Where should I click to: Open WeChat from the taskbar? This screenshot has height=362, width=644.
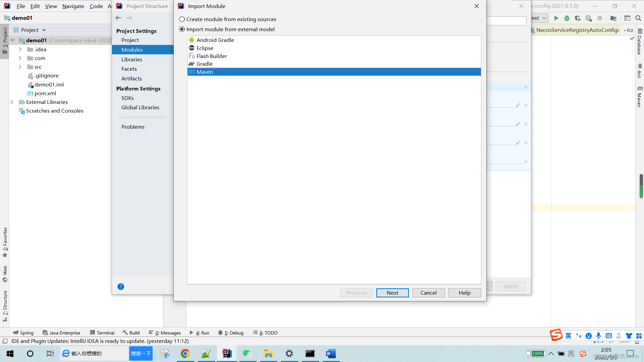[248, 354]
